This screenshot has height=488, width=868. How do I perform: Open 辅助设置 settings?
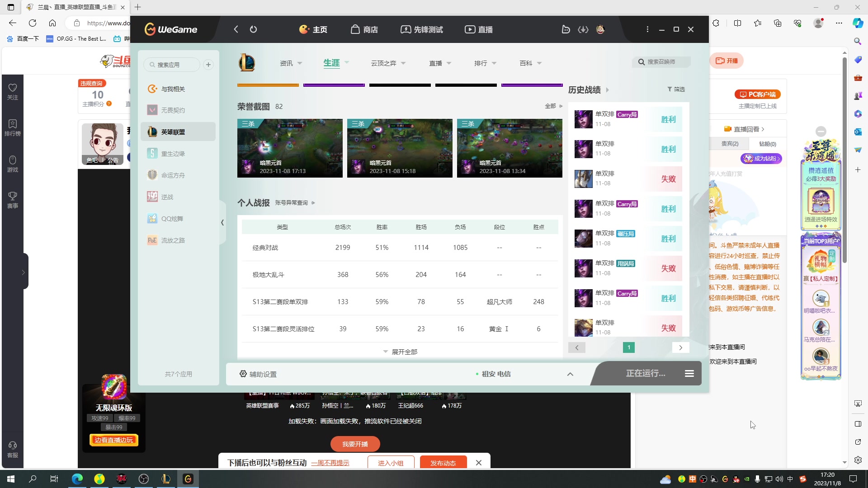258,374
